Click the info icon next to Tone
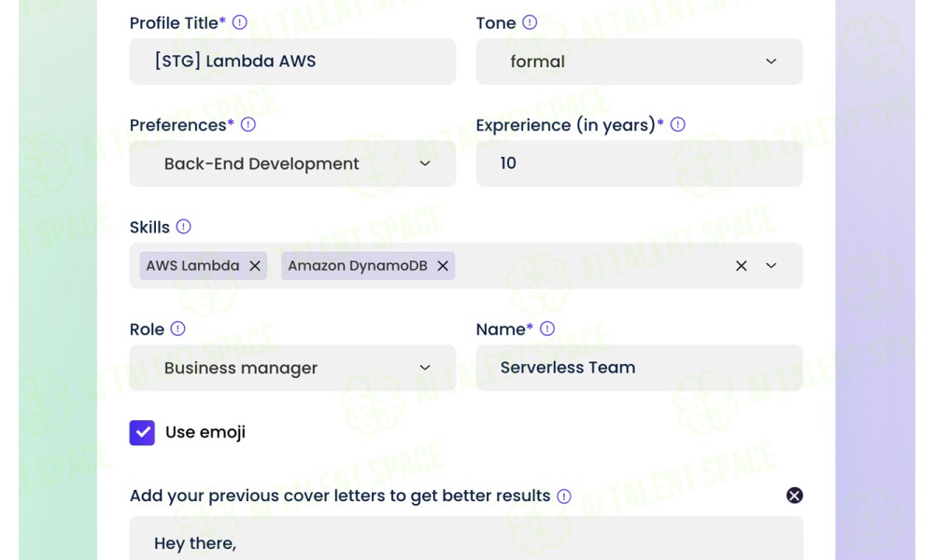Viewport: 934px width, 560px height. (x=530, y=22)
